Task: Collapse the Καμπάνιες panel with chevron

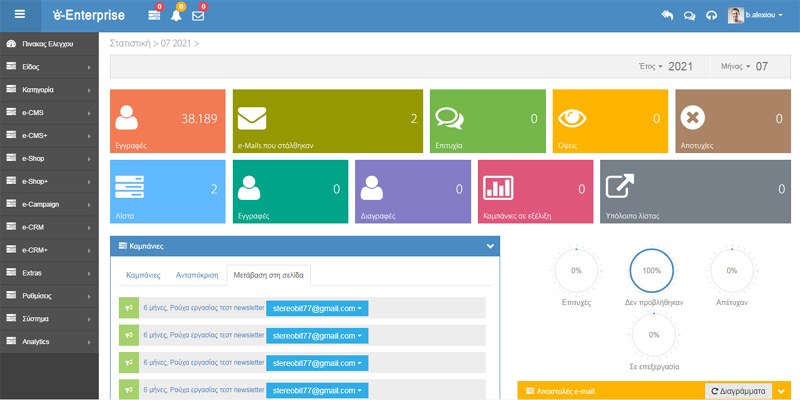Action: pyautogui.click(x=490, y=245)
